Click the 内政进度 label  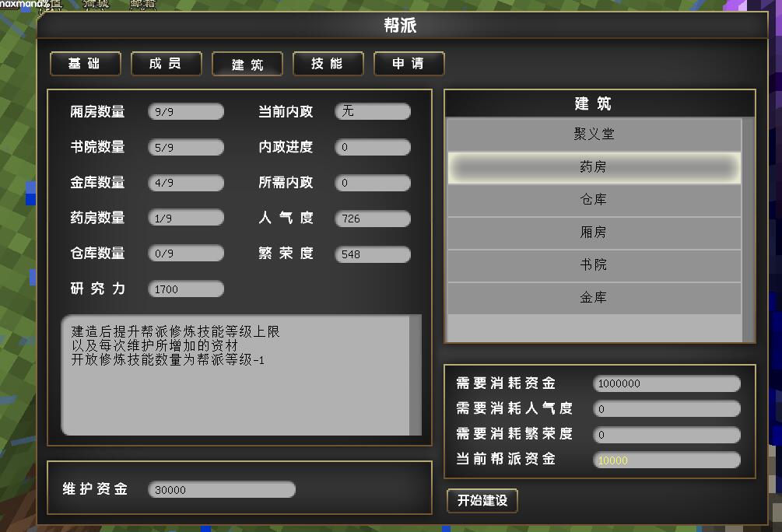click(x=286, y=147)
